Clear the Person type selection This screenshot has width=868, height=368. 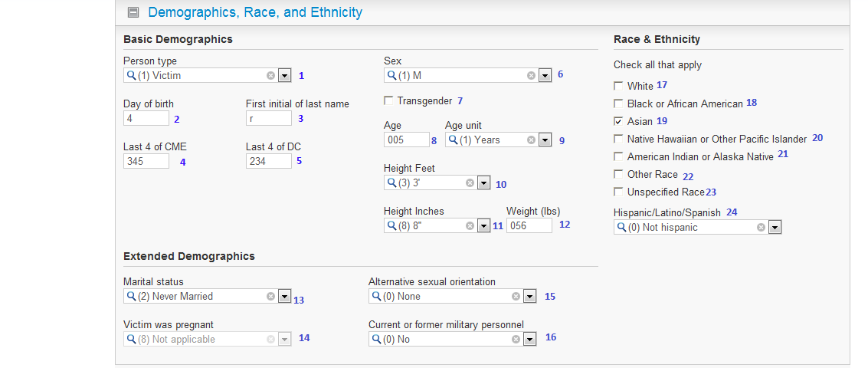(x=270, y=76)
